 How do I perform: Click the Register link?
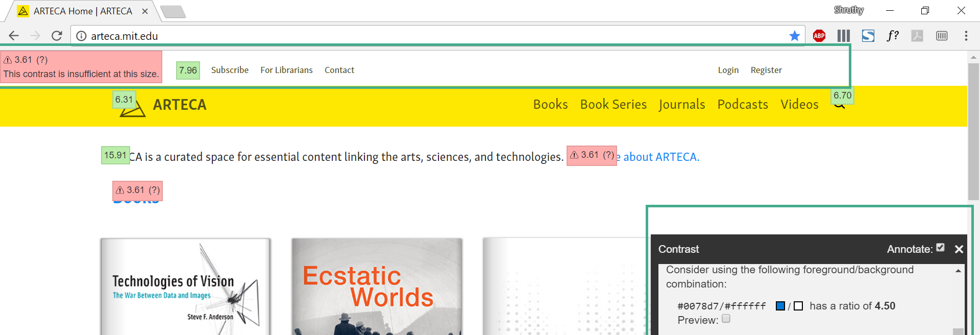click(766, 70)
